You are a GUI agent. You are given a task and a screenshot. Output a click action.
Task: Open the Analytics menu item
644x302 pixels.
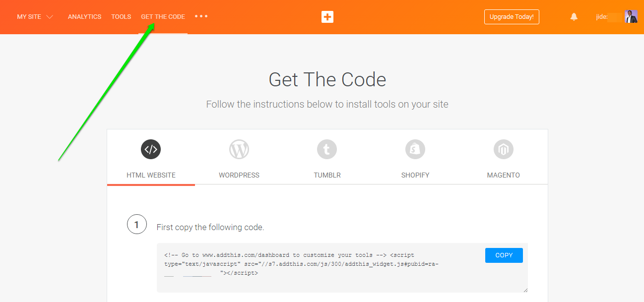point(84,17)
